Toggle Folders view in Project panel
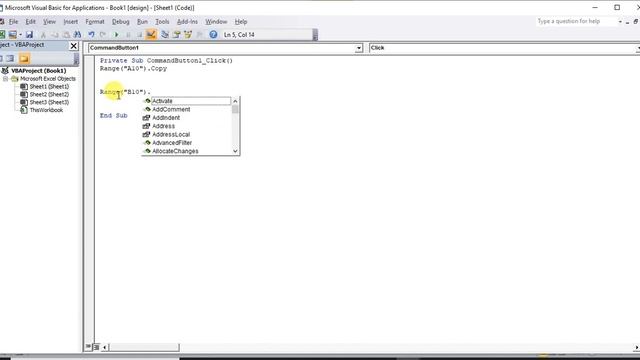This screenshot has height=360, width=640. [24, 58]
